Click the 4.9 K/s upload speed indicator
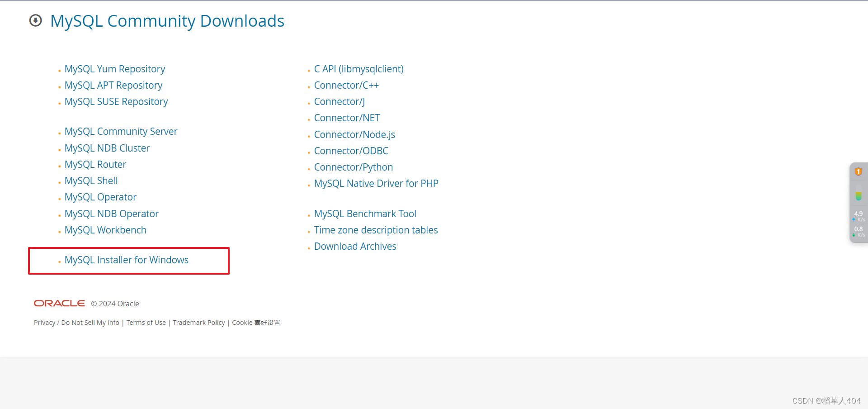Screen dimensions: 868x409 click(x=859, y=216)
